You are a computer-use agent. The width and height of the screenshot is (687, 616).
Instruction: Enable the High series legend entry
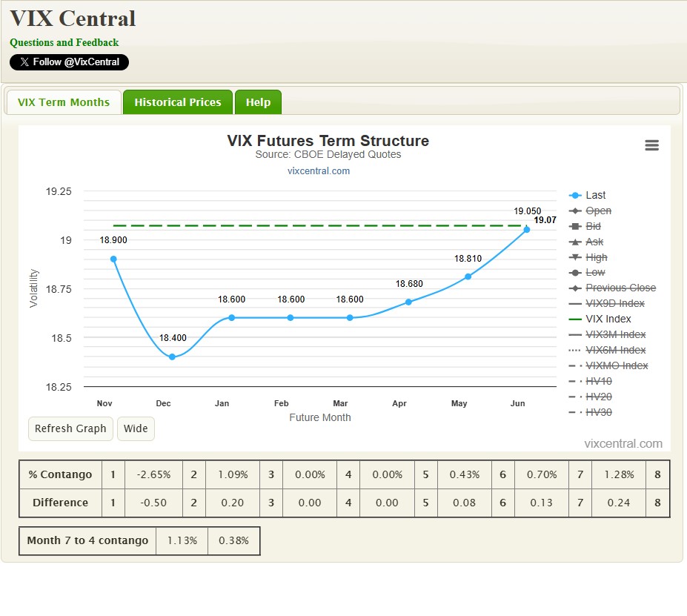pyautogui.click(x=596, y=257)
